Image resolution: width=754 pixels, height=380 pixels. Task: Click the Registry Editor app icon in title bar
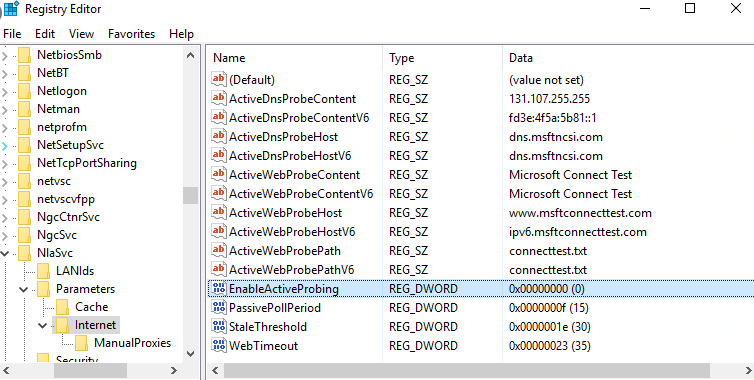point(11,8)
